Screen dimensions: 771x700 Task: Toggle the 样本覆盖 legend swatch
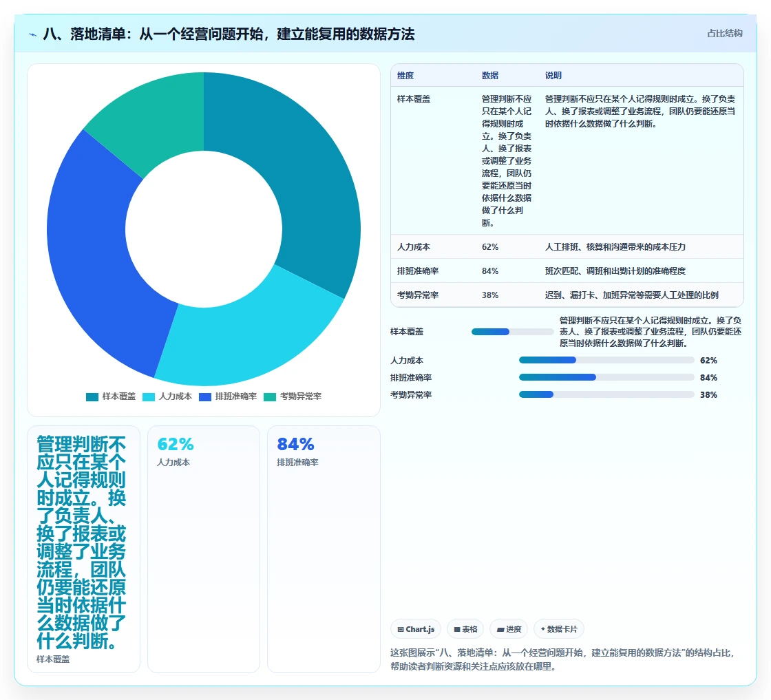point(92,396)
